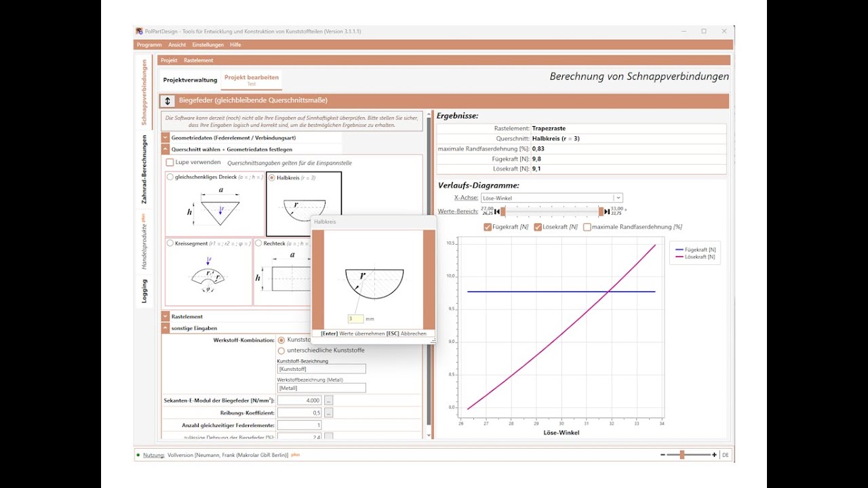This screenshot has height=488, width=868.
Task: Click the zoom-in plus icon in status bar
Action: [x=714, y=455]
